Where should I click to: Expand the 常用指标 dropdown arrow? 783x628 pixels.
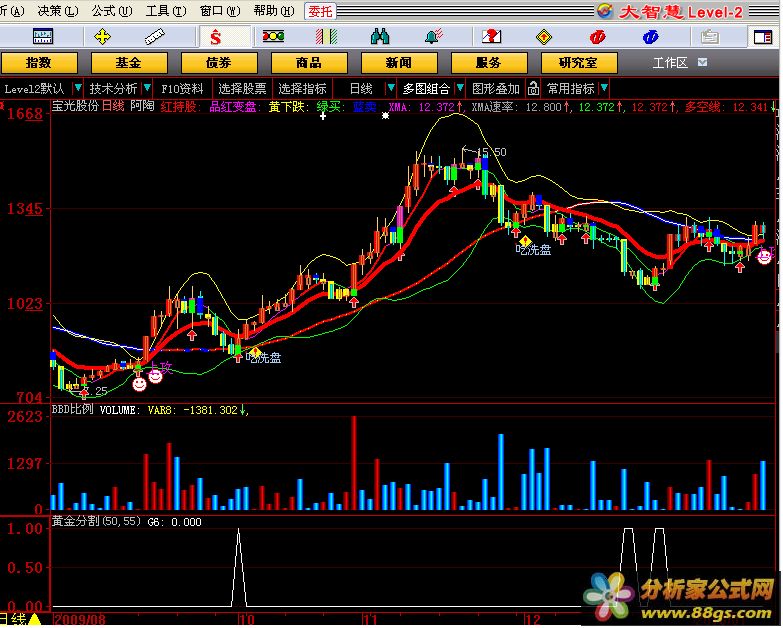point(604,88)
